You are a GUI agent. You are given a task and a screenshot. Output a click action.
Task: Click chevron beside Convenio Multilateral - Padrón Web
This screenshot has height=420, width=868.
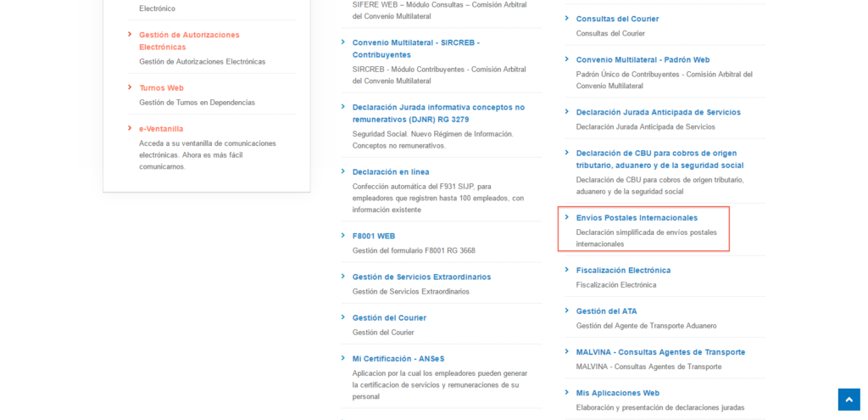coord(567,59)
